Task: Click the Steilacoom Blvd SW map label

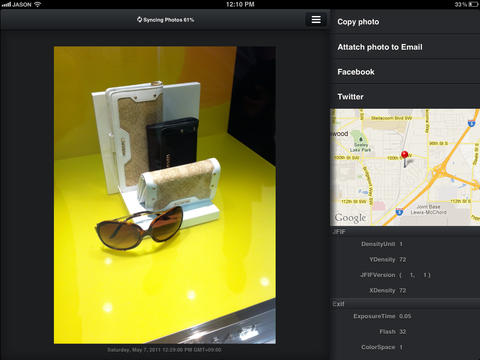Action: tap(391, 118)
